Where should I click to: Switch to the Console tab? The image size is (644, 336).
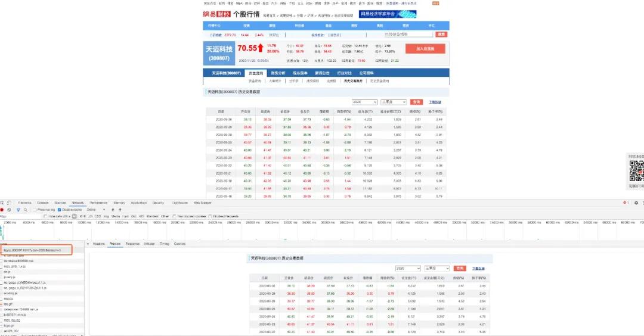pos(43,203)
